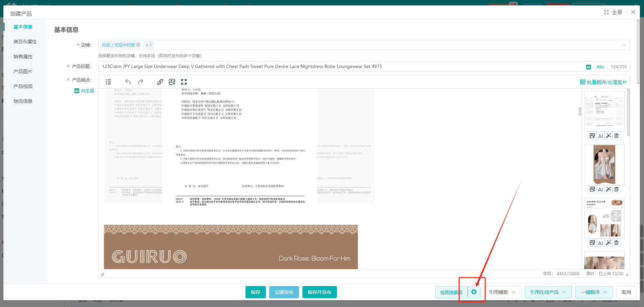This screenshot has width=644, height=307.
Task: Go to 产品图片 section
Action: (x=23, y=71)
